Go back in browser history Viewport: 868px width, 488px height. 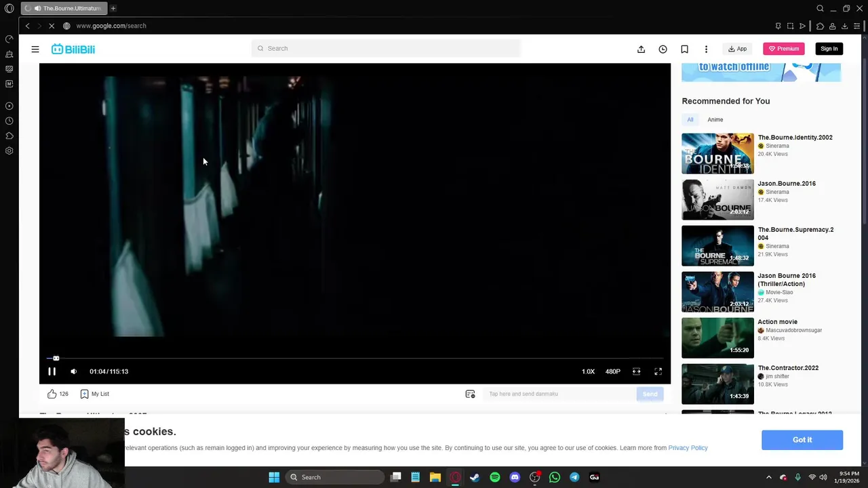(27, 26)
